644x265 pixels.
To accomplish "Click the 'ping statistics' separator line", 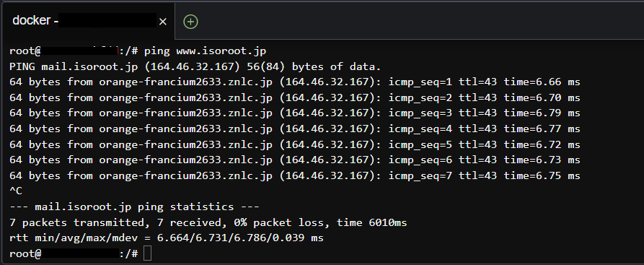I will pos(134,207).
